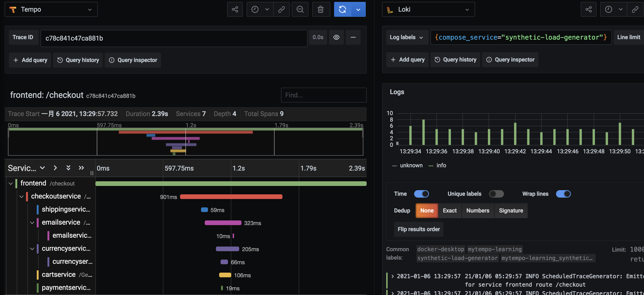Click the magenta emailservice 323ms span bar

pyautogui.click(x=223, y=223)
